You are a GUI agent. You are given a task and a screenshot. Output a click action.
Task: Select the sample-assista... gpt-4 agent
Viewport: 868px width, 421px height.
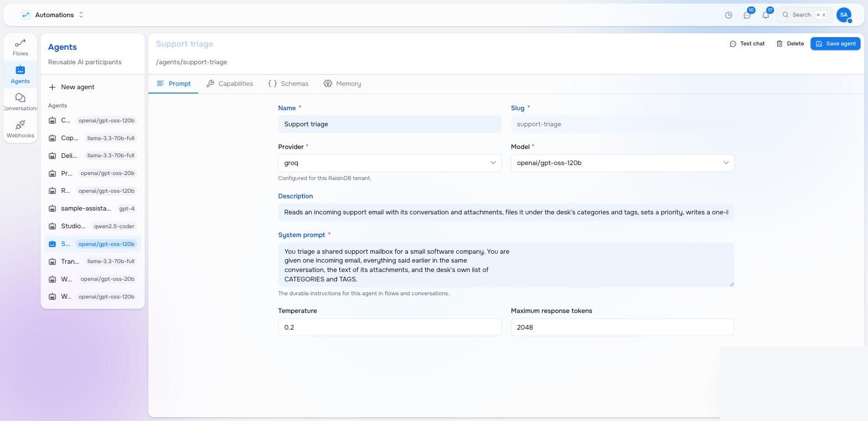click(x=92, y=208)
